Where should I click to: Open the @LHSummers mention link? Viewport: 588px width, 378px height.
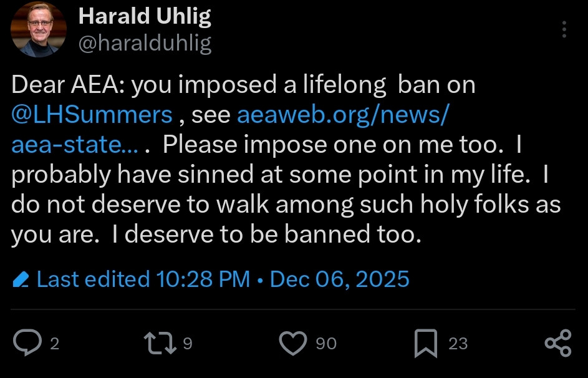pyautogui.click(x=92, y=115)
